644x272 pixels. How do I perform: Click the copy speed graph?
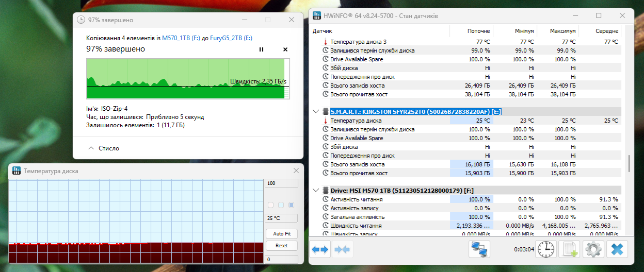188,78
